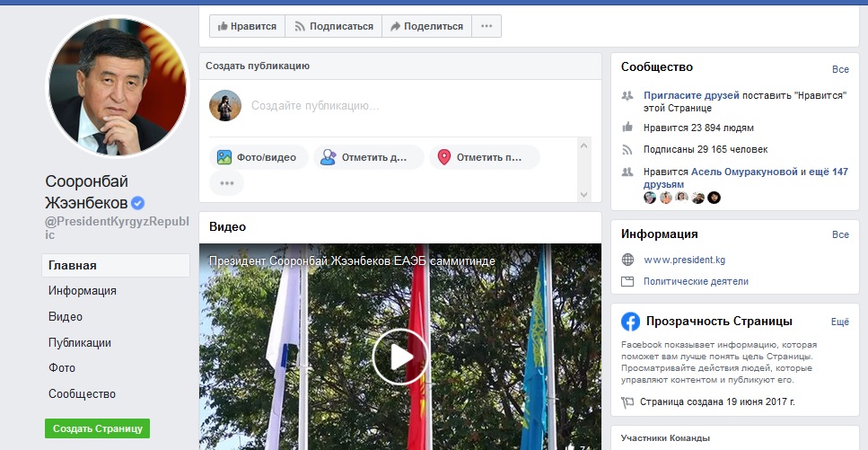Click the Подписаться follow button
The width and height of the screenshot is (868, 450).
coord(333,26)
